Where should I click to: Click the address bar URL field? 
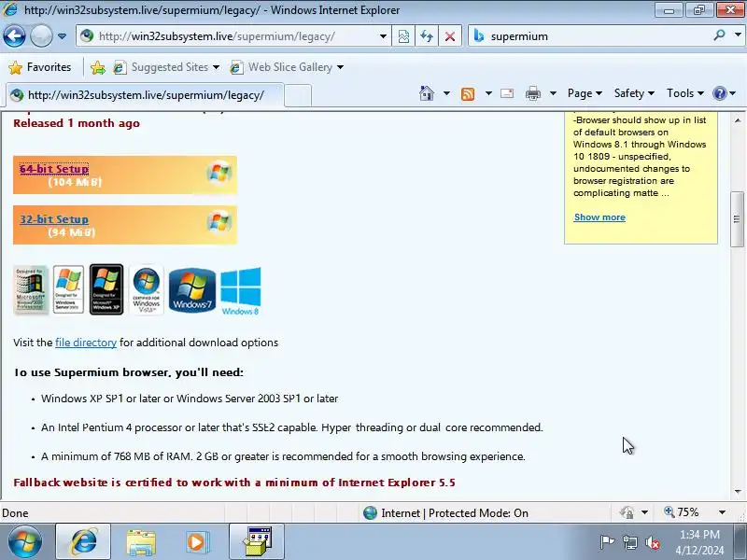227,36
